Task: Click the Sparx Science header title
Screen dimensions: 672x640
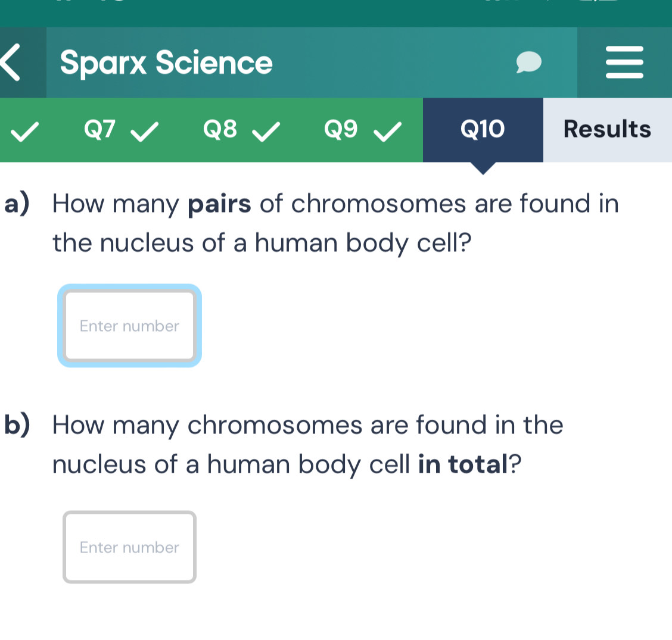Action: click(x=166, y=63)
